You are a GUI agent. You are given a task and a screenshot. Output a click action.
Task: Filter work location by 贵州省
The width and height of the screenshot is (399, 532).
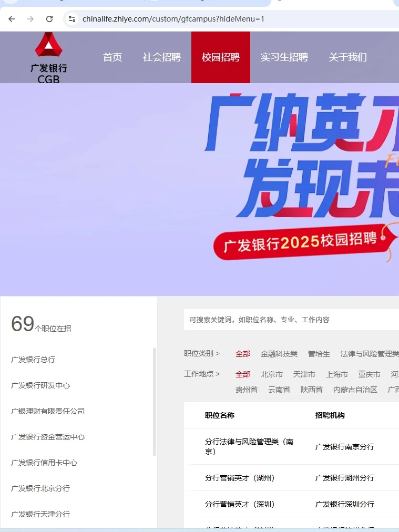[247, 390]
